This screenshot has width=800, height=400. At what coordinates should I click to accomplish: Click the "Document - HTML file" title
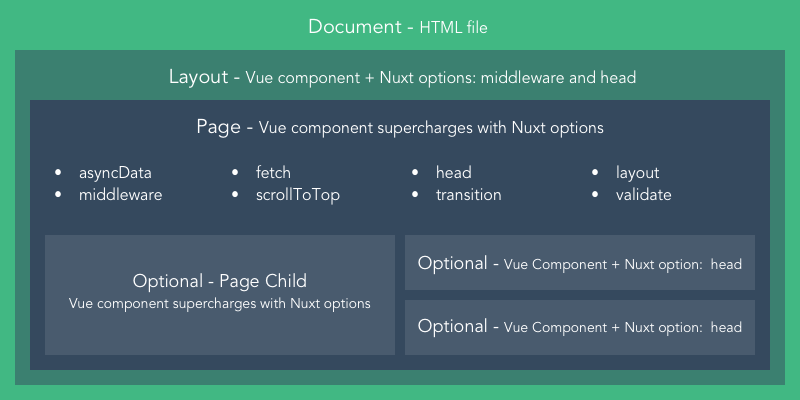[399, 27]
